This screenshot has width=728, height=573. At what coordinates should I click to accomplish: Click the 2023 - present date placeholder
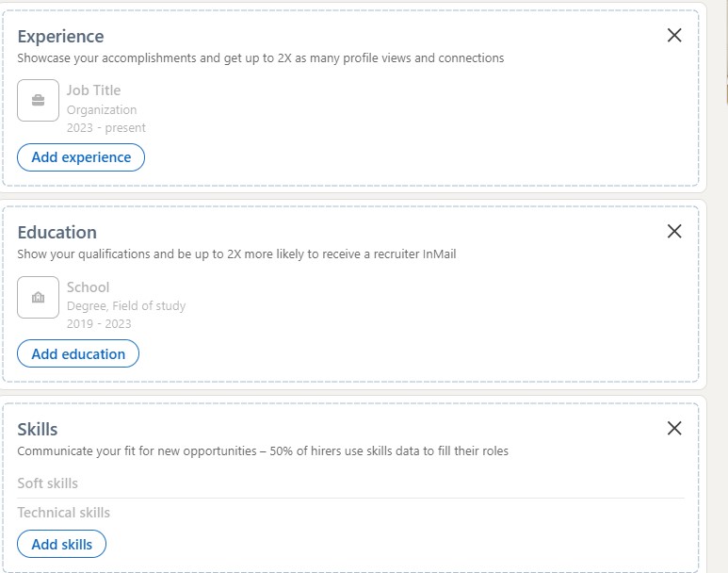point(105,128)
